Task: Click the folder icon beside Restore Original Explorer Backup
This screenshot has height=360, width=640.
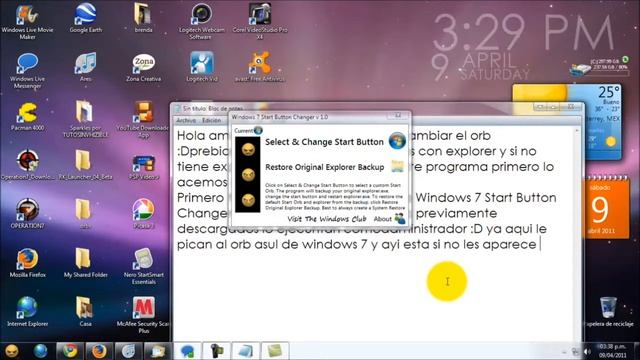Action: pos(397,166)
